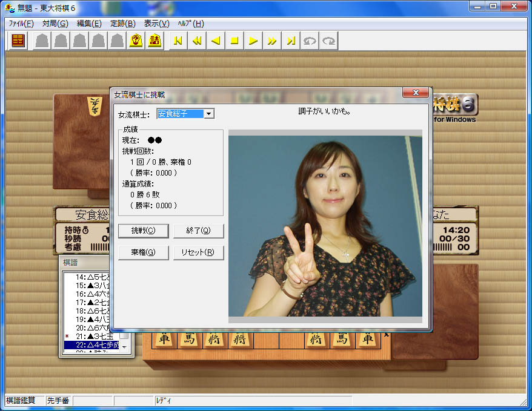The height and width of the screenshot is (411, 532).
Task: Click the kifu list scroll-down arrow
Action: [124, 347]
